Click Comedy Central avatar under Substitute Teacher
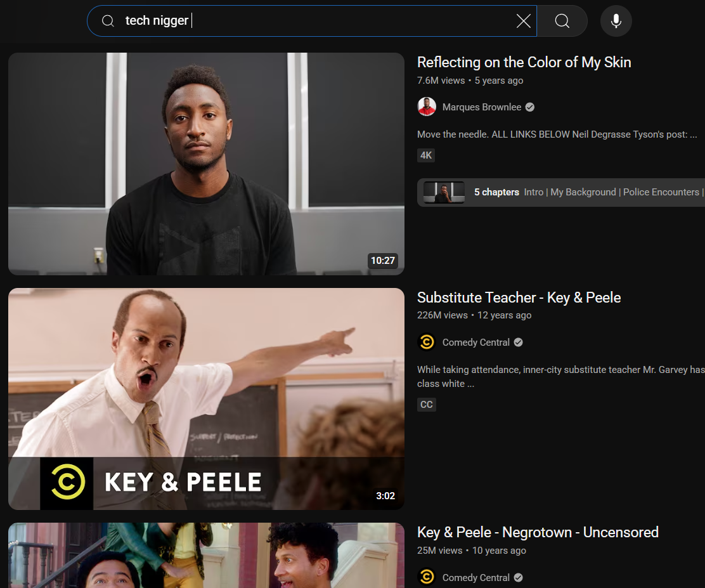Screen dimensions: 705x588 click(x=426, y=342)
